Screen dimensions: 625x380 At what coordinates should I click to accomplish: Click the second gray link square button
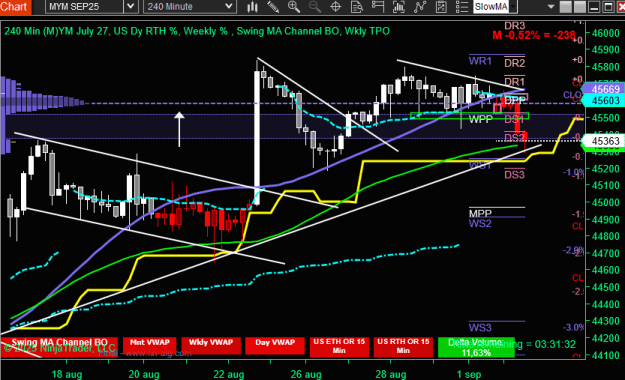tap(580, 7)
